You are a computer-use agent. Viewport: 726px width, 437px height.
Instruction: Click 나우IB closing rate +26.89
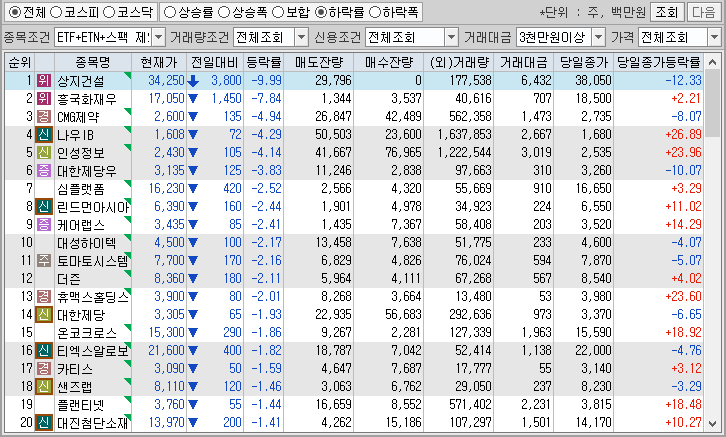point(683,135)
